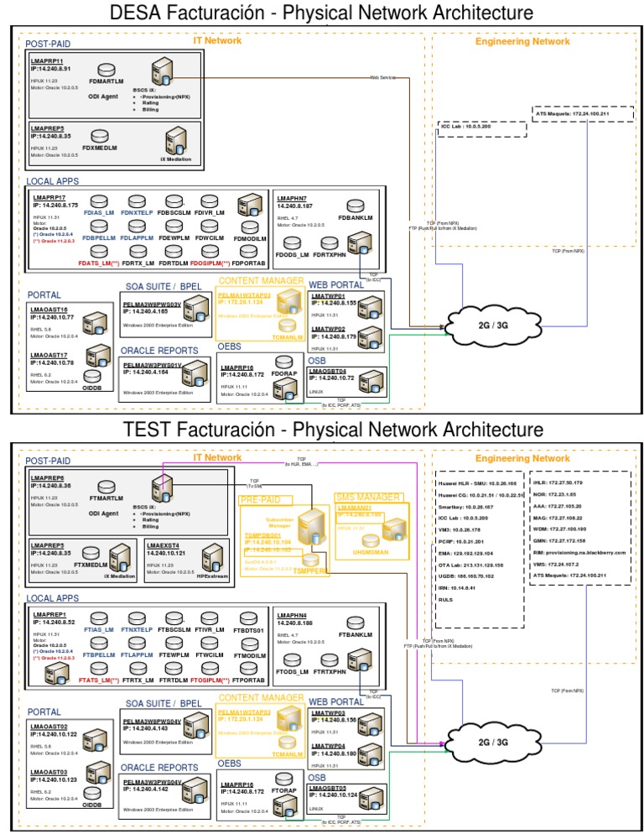Click the FDIAS_LM database label
Screen dimensions: 644x834
pyautogui.click(x=99, y=213)
